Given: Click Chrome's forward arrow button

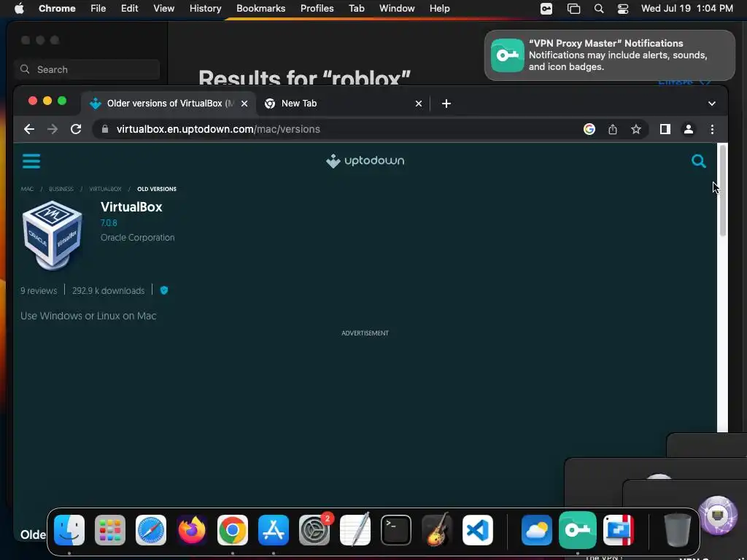Looking at the screenshot, I should (x=53, y=129).
